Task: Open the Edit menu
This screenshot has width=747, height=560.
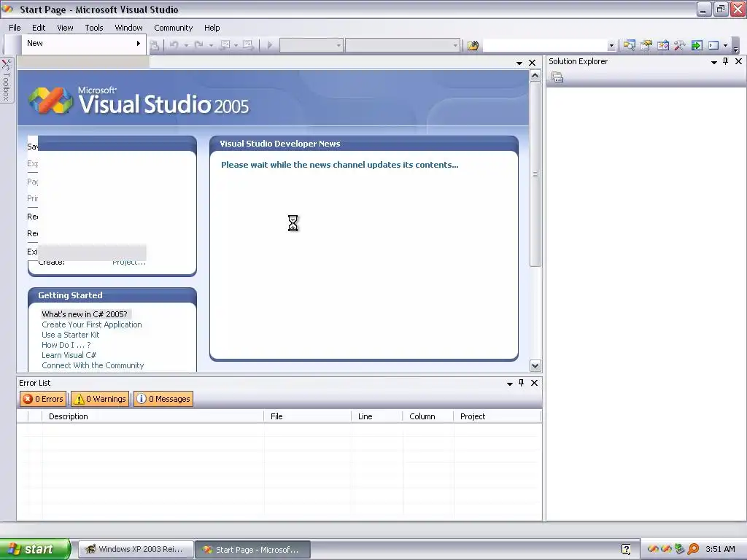Action: 39,28
